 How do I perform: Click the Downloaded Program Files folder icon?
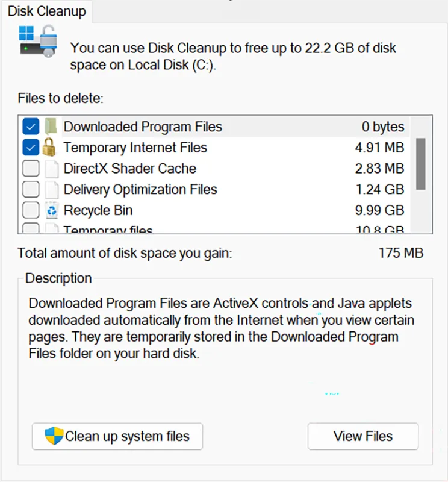(x=52, y=127)
